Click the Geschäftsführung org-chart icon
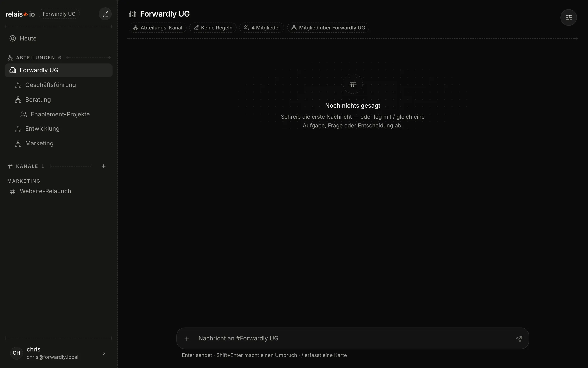Viewport: 588px width, 368px height. 18,85
